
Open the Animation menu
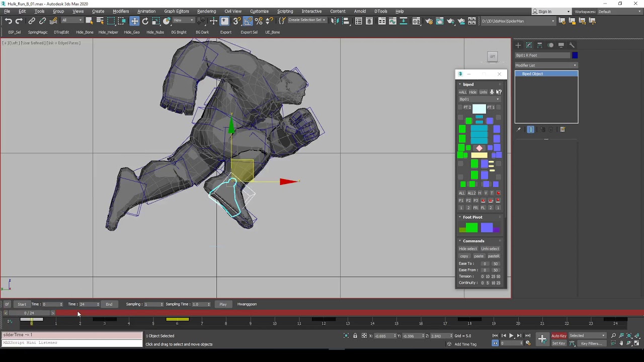(146, 11)
